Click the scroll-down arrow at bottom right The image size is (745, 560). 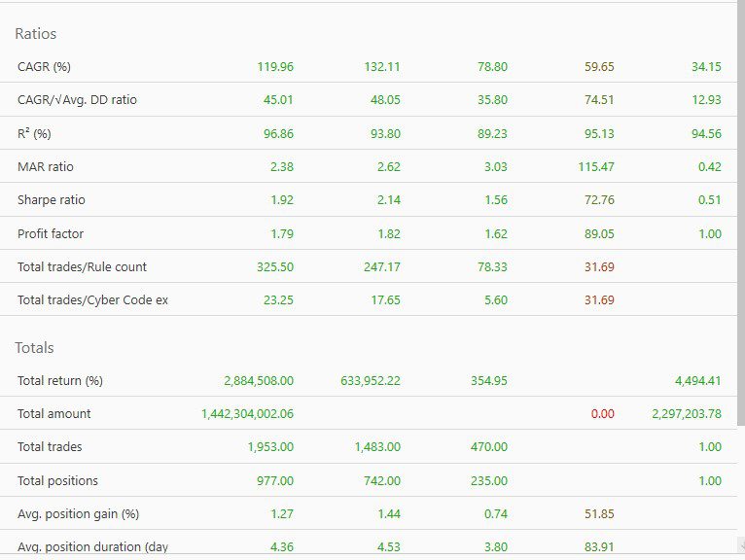coord(741,544)
